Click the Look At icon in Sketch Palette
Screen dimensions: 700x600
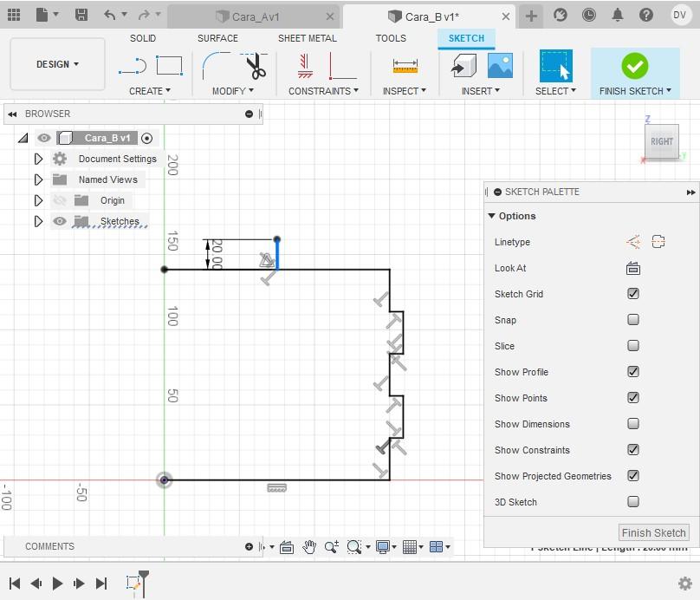[633, 269]
